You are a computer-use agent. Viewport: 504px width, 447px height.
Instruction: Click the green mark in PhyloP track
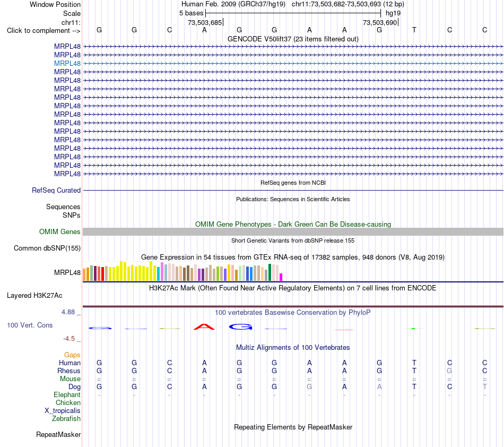[x=413, y=328]
